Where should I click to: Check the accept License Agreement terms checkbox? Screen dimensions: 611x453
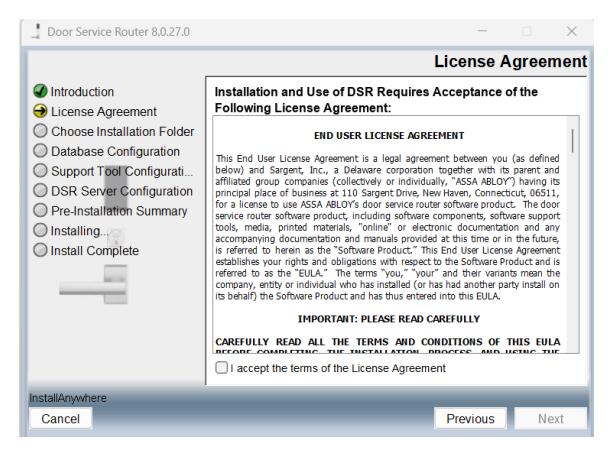221,367
